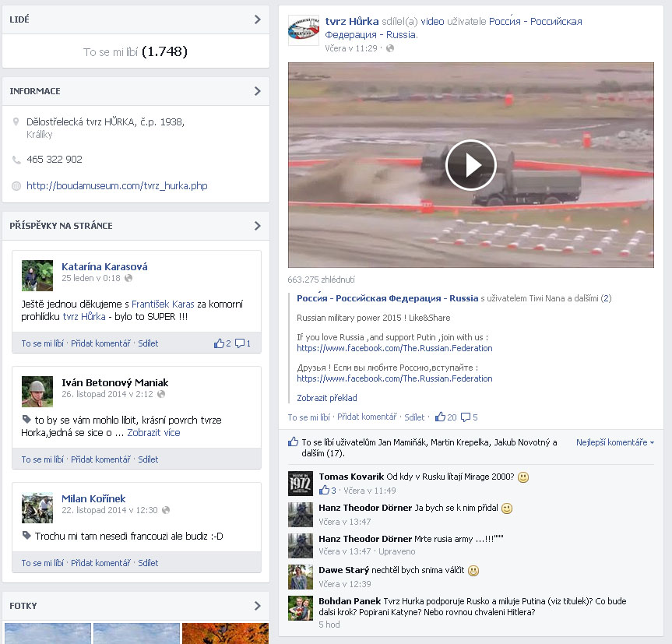Open Katarína Karasová's avatar photo
This screenshot has width=672, height=644.
tap(37, 276)
